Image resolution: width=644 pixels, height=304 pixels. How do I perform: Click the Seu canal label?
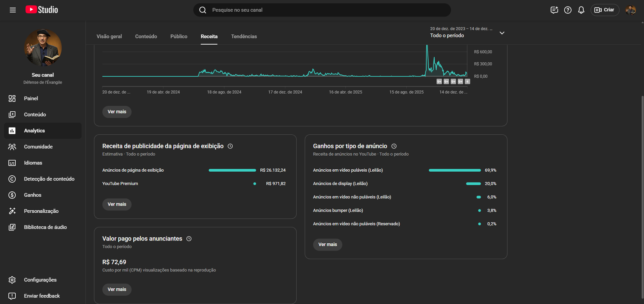(x=43, y=75)
